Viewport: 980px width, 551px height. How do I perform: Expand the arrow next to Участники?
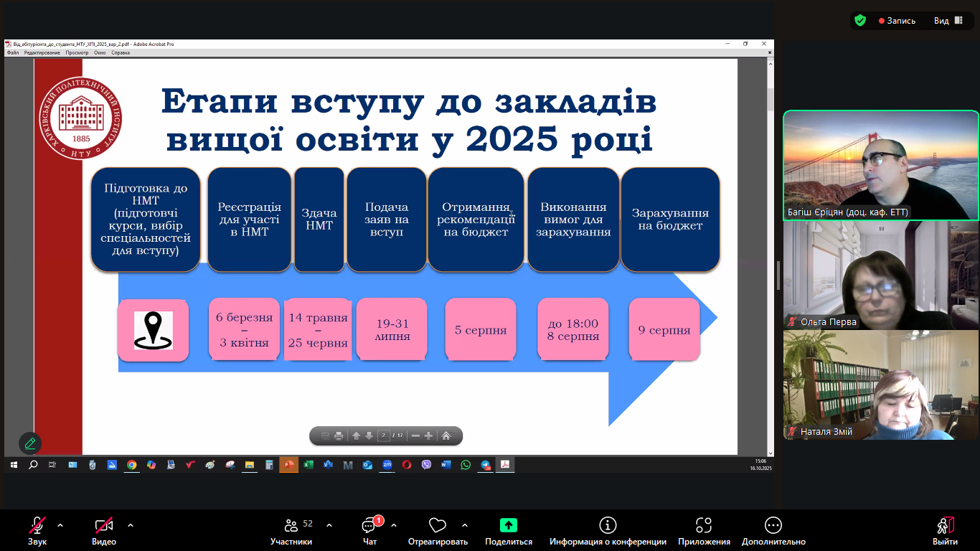point(329,525)
